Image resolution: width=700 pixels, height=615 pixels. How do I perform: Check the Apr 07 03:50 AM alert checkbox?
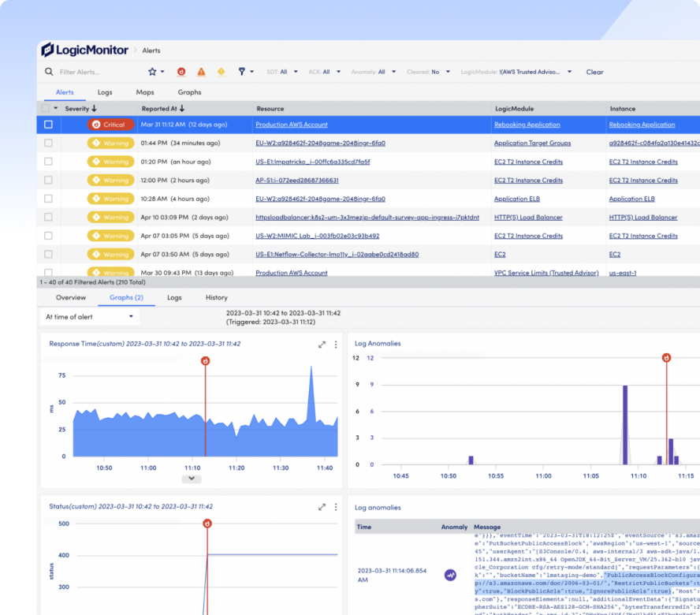click(x=48, y=254)
